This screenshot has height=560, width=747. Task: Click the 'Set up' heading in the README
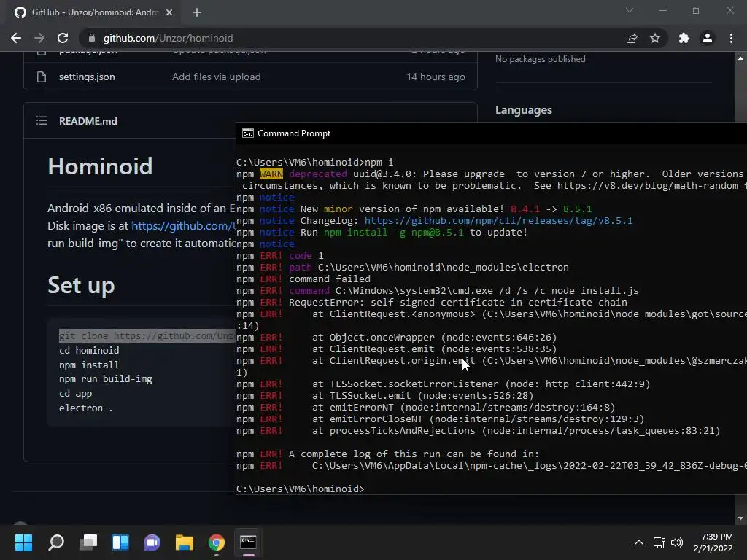[x=81, y=285]
